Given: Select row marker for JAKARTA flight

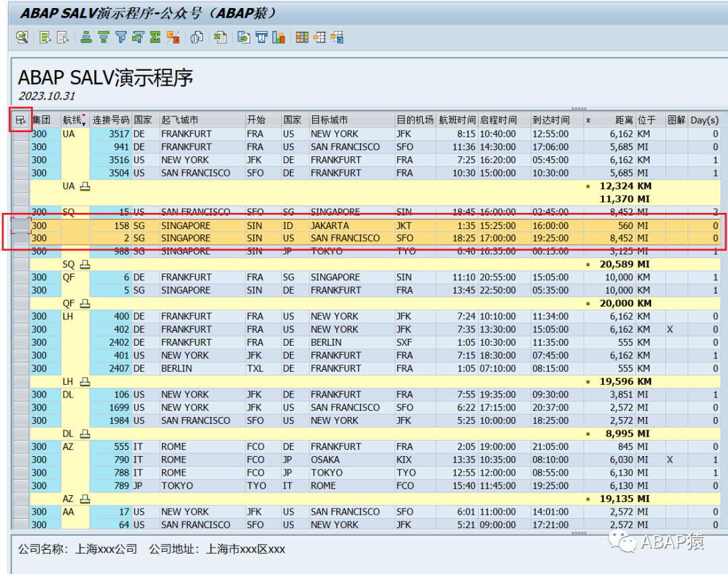Looking at the screenshot, I should click(21, 226).
